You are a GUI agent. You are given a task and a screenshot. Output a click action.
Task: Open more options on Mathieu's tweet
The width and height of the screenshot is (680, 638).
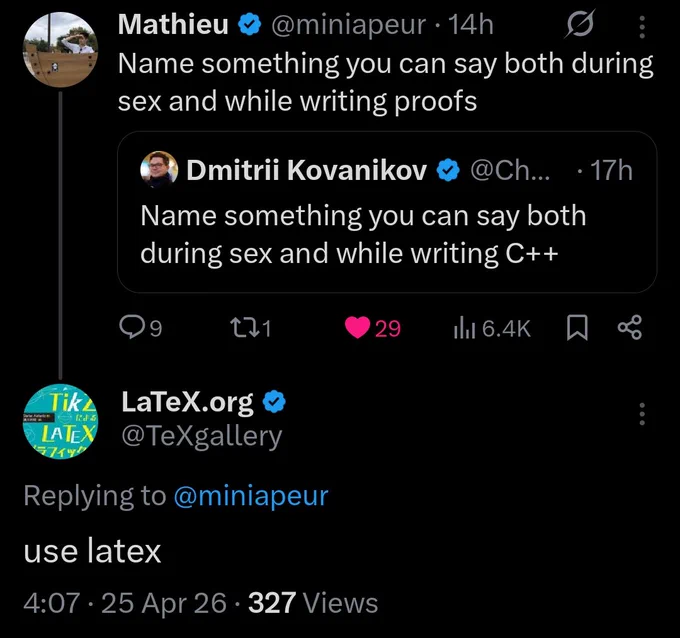click(x=642, y=27)
